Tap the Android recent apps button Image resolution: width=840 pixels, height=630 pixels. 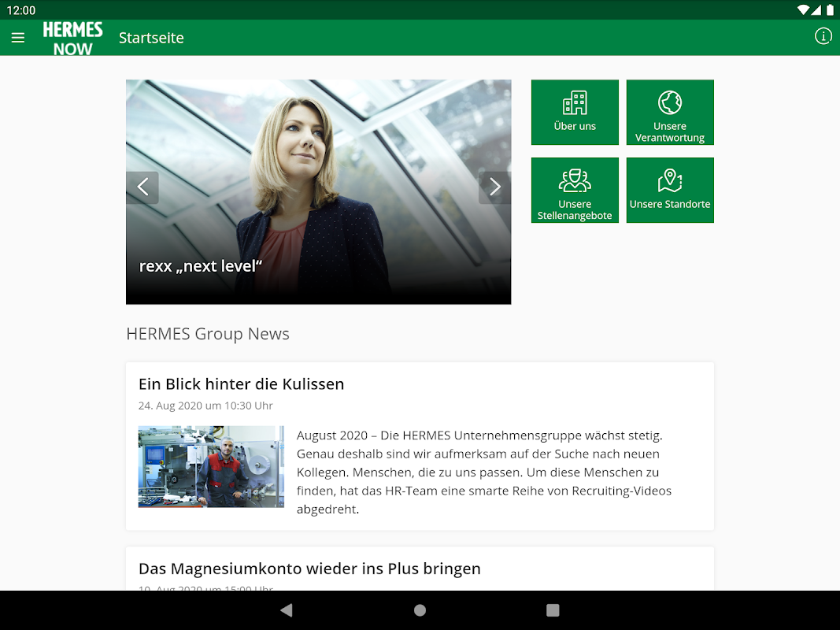pyautogui.click(x=553, y=610)
